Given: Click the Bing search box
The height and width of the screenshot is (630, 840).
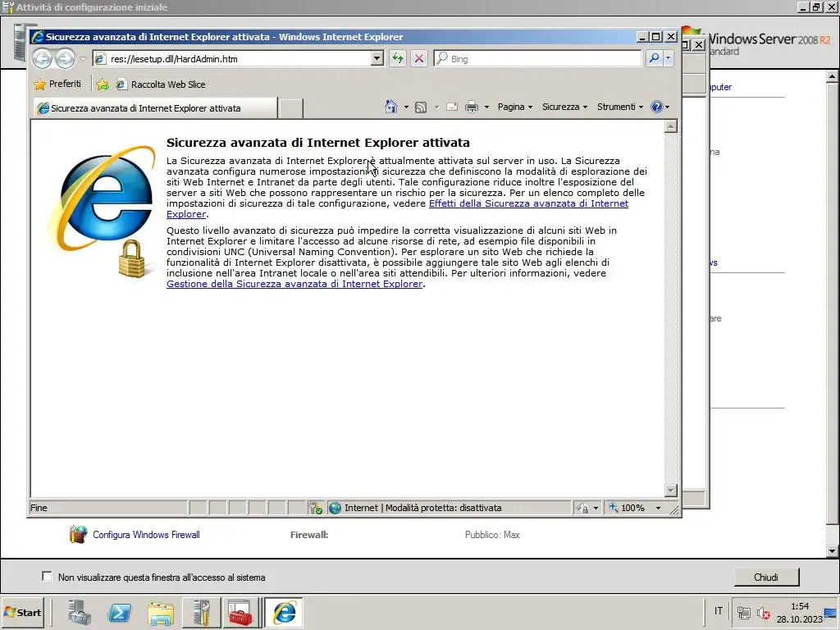Looking at the screenshot, I should (537, 59).
